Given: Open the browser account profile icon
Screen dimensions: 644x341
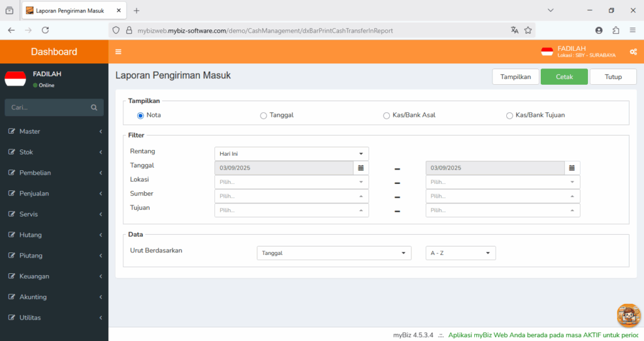Looking at the screenshot, I should [599, 30].
